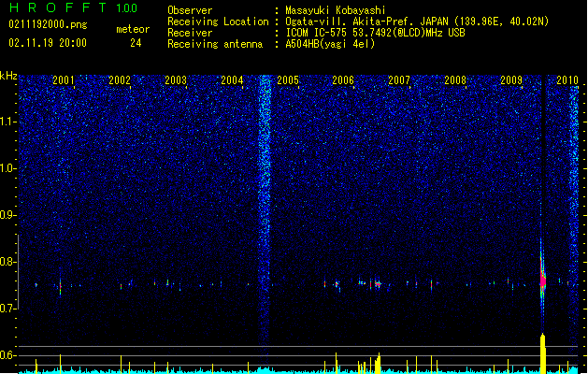Viewport: 588px width, 374px height.
Task: Select the ICOM IC-575 53.7492 MHz receiver text
Action: 375,33
